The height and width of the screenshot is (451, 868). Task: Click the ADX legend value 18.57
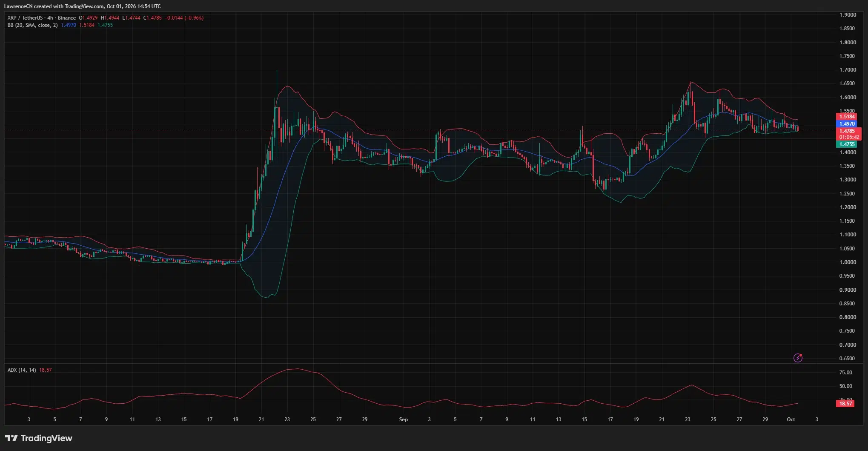pos(46,370)
